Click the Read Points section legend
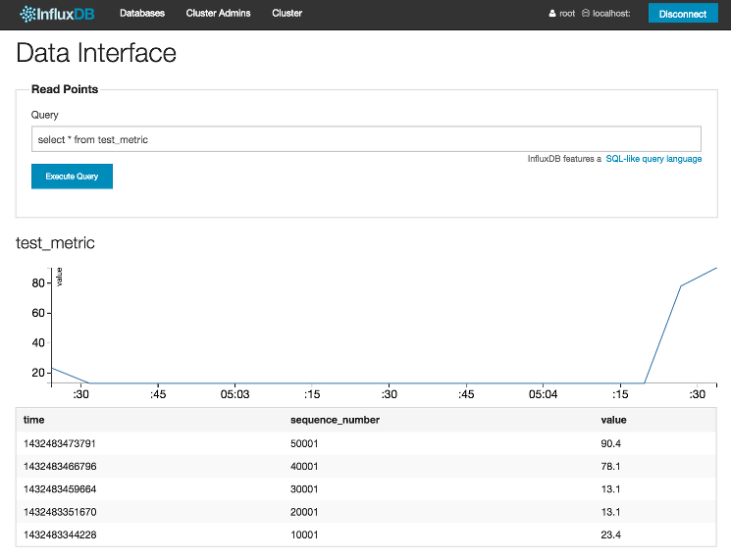The height and width of the screenshot is (560, 731). click(x=65, y=89)
